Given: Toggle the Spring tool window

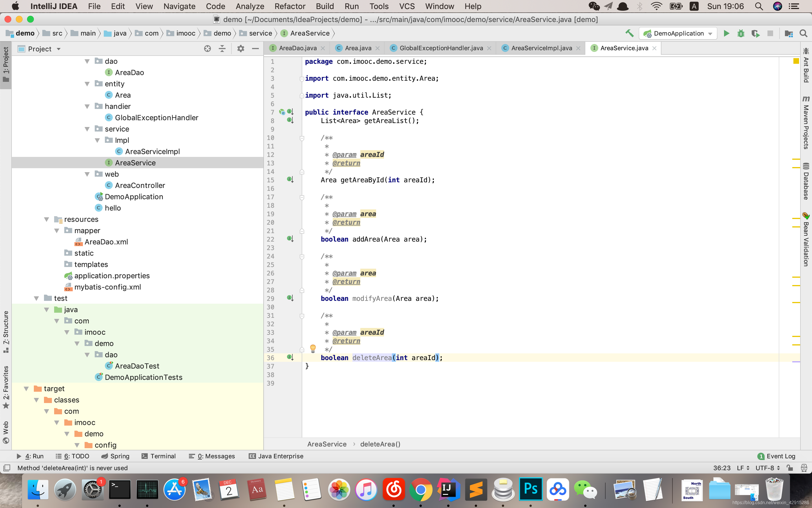Looking at the screenshot, I should [115, 456].
